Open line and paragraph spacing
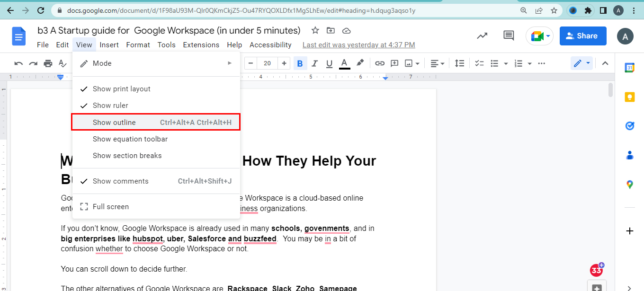 [459, 63]
